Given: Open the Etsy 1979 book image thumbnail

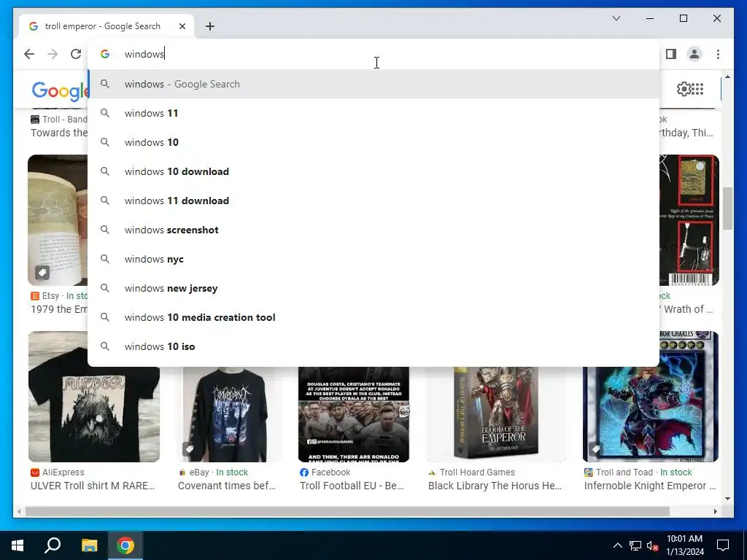Looking at the screenshot, I should [57, 220].
